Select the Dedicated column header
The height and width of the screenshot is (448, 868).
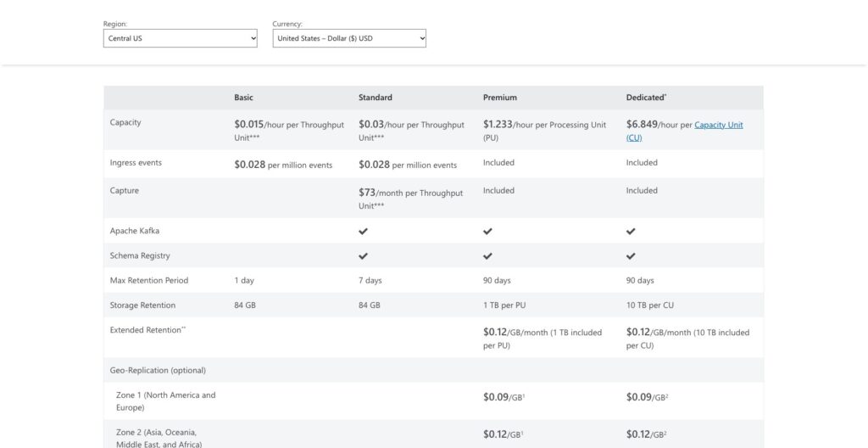point(646,98)
